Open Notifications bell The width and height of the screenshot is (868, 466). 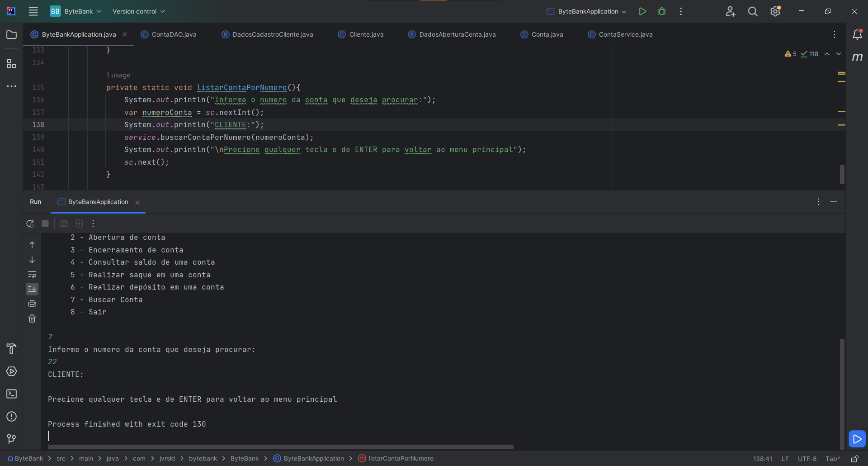(857, 34)
